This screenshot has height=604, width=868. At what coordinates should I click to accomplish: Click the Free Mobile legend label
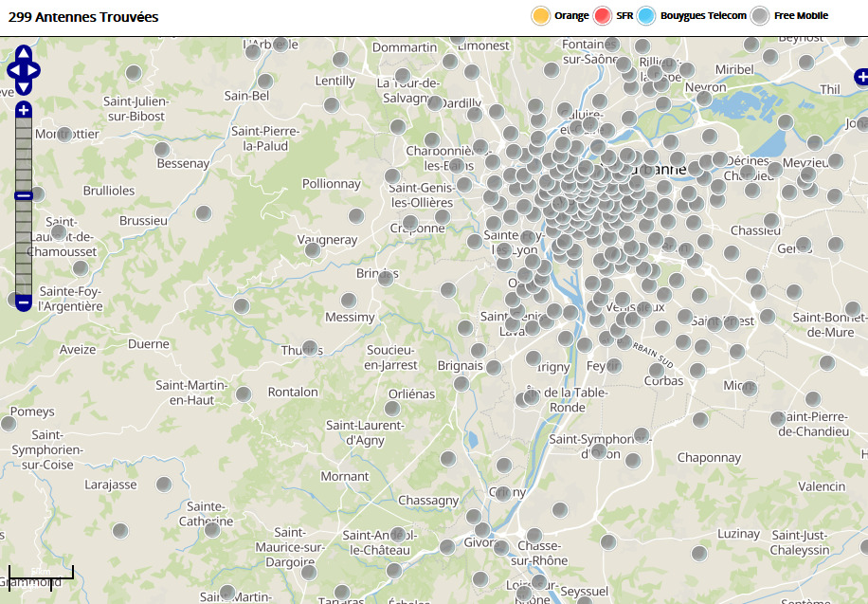(x=801, y=16)
